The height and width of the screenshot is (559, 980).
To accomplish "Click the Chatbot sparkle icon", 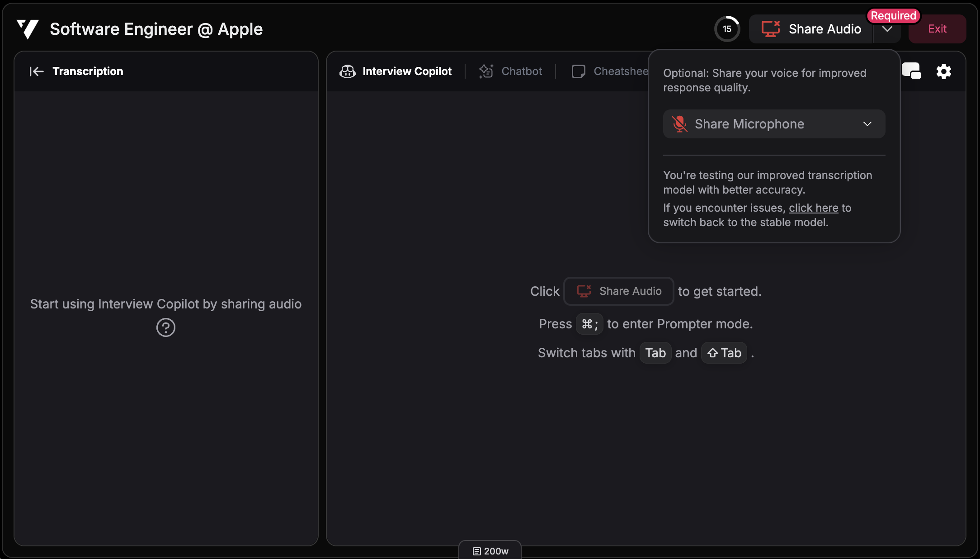I will click(486, 71).
